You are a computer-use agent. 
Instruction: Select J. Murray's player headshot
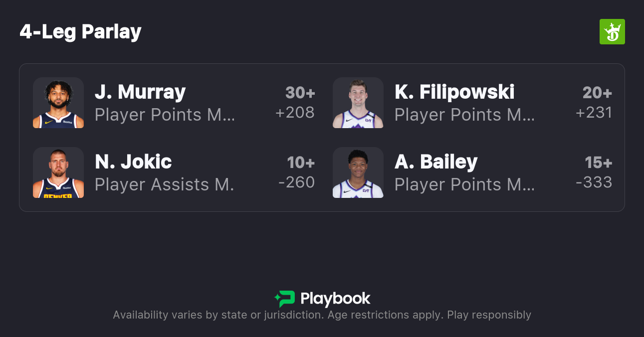point(58,103)
